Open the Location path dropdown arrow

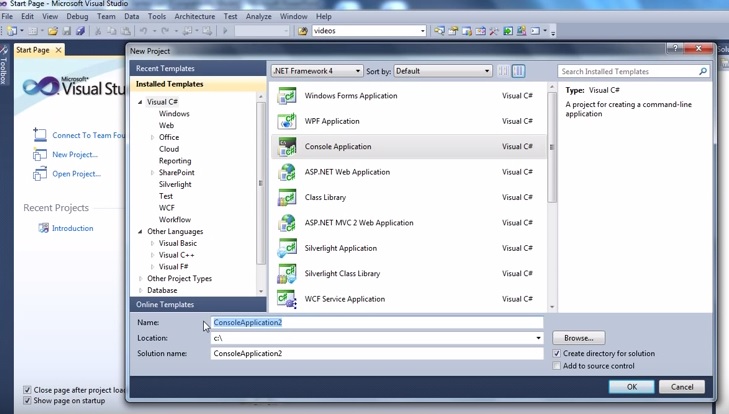pos(538,338)
